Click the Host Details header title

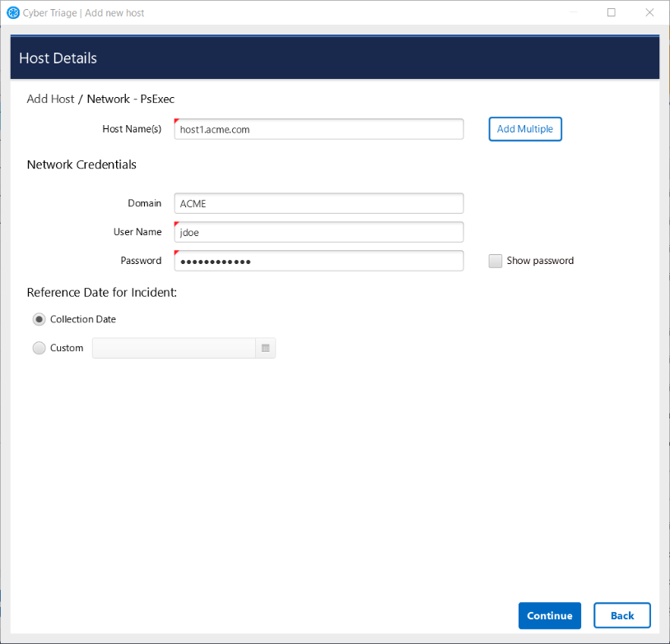[x=58, y=58]
